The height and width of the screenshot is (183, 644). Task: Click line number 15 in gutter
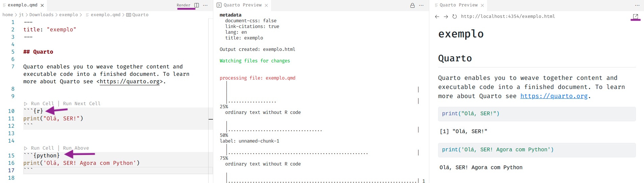click(x=11, y=156)
